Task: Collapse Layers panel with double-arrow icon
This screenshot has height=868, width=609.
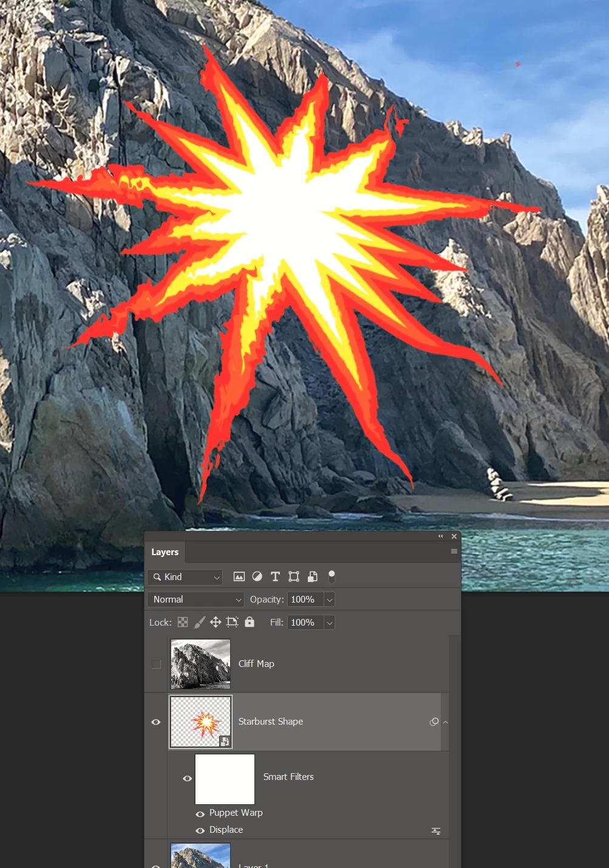Action: [441, 536]
